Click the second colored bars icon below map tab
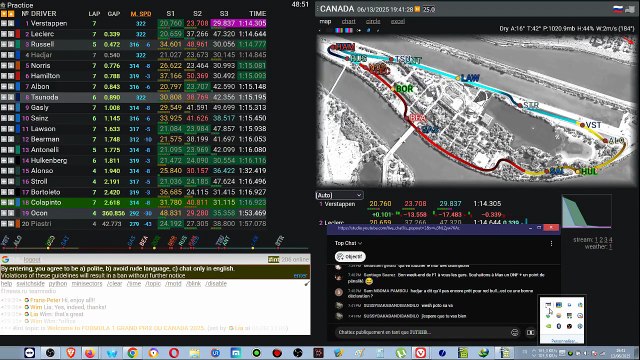Screen dimensions: 640x360 click(x=349, y=30)
